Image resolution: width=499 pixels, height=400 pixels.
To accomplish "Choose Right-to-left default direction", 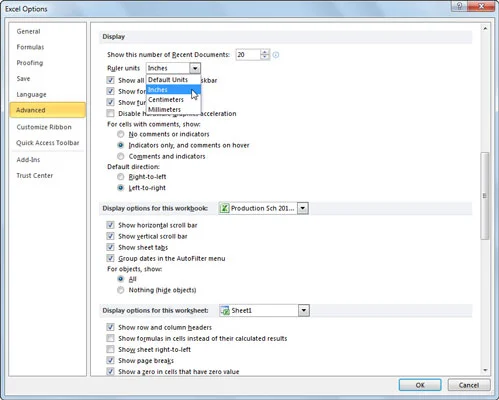I will (121, 177).
